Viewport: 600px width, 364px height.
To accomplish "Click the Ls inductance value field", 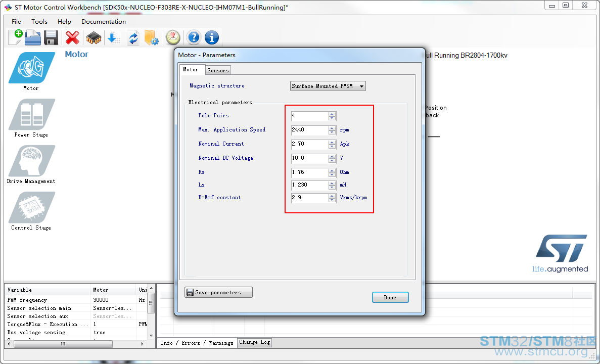I will click(309, 185).
